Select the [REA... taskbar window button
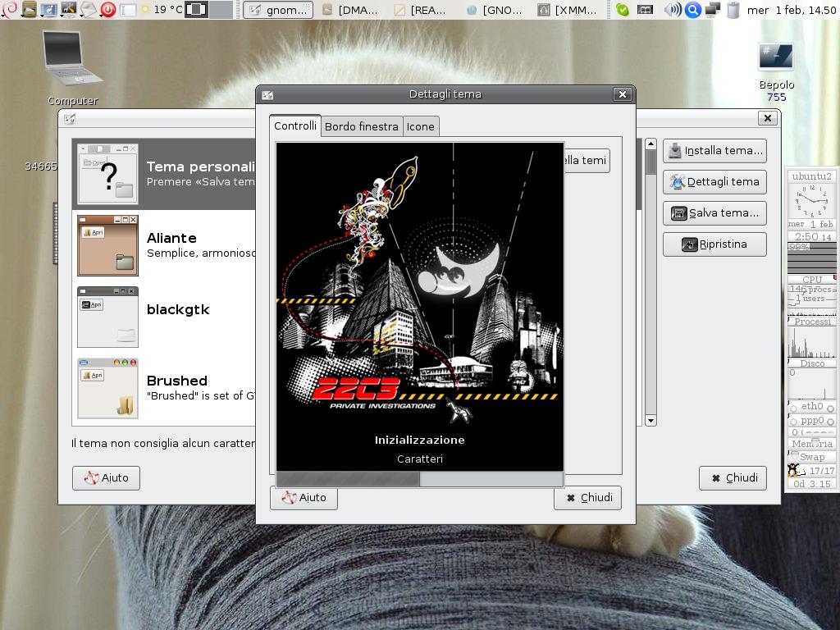Image resolution: width=840 pixels, height=630 pixels. click(x=422, y=10)
